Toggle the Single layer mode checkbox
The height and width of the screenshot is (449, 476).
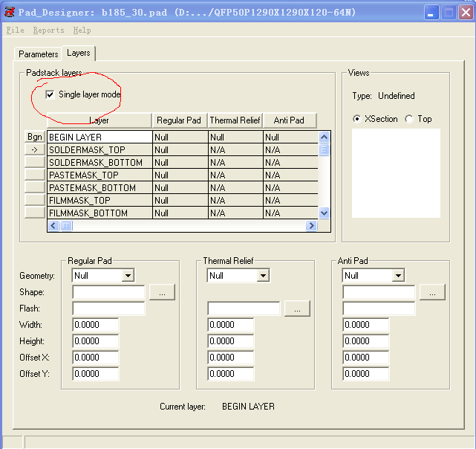[50, 94]
